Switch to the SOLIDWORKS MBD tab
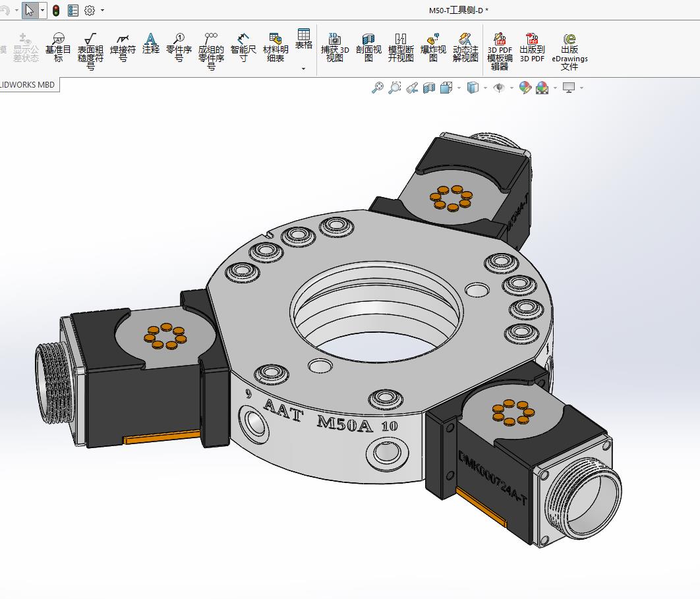The image size is (700, 599). click(x=27, y=85)
